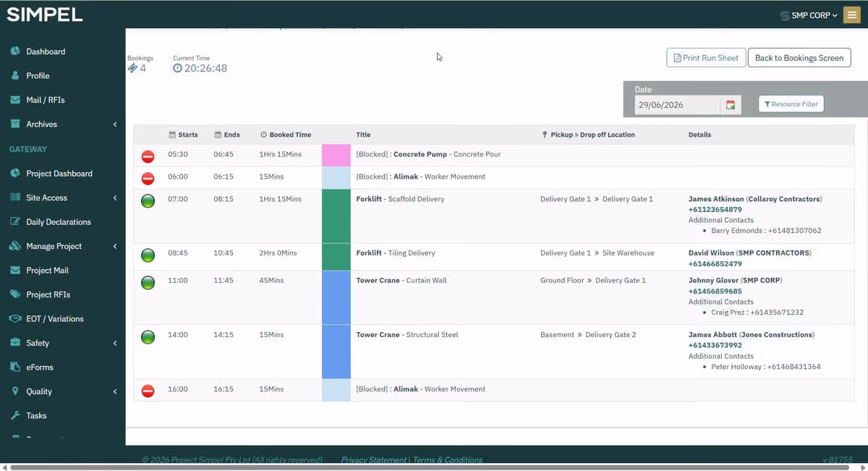This screenshot has height=471, width=868.
Task: Click blue color block for Curtain Wall
Action: [336, 297]
